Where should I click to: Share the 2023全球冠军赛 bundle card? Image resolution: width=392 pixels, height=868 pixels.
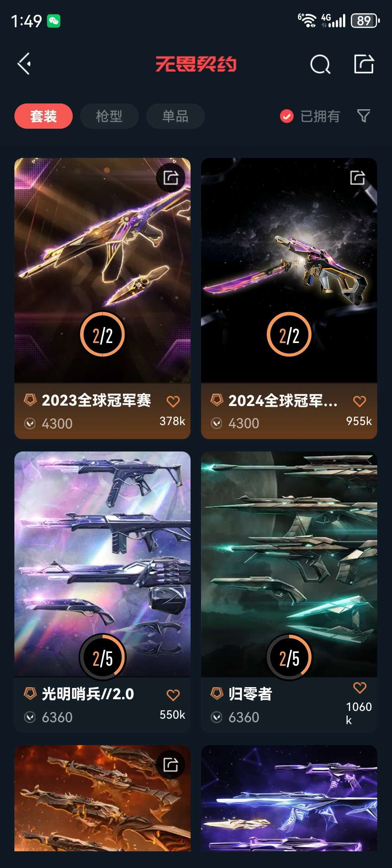coord(171,178)
